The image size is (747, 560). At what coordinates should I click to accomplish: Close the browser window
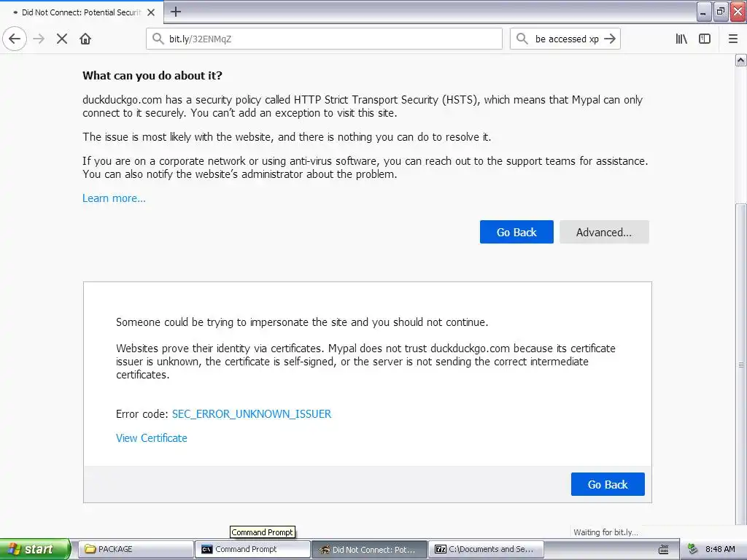pos(738,12)
